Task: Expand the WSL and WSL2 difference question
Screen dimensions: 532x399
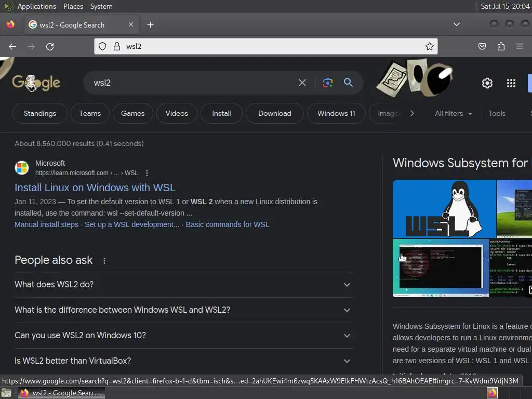Action: tap(183, 310)
